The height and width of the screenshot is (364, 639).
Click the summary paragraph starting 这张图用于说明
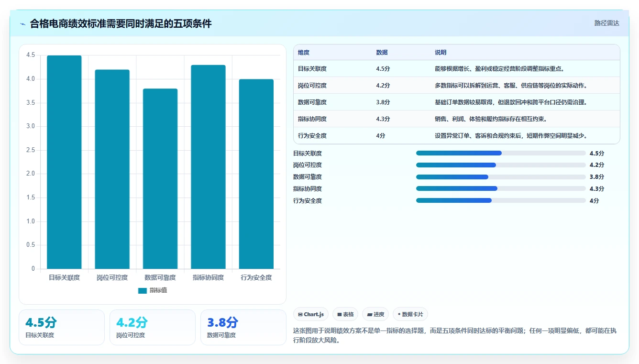click(454, 336)
